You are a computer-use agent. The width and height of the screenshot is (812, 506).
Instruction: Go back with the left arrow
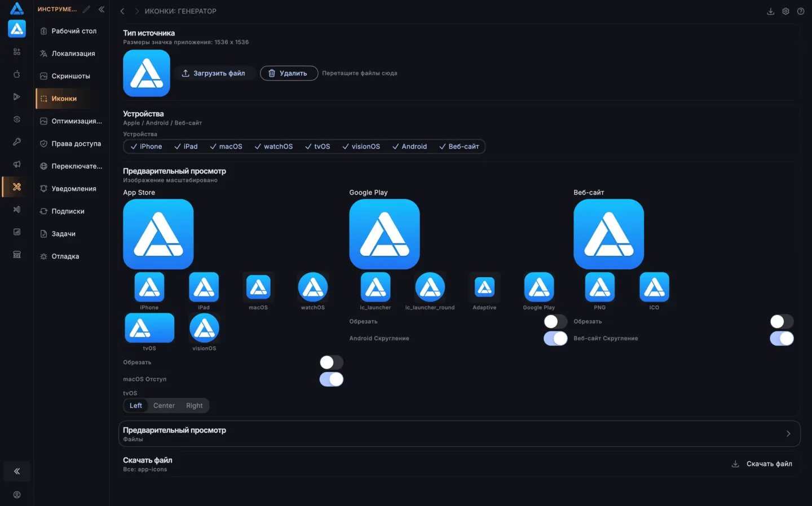pyautogui.click(x=122, y=11)
